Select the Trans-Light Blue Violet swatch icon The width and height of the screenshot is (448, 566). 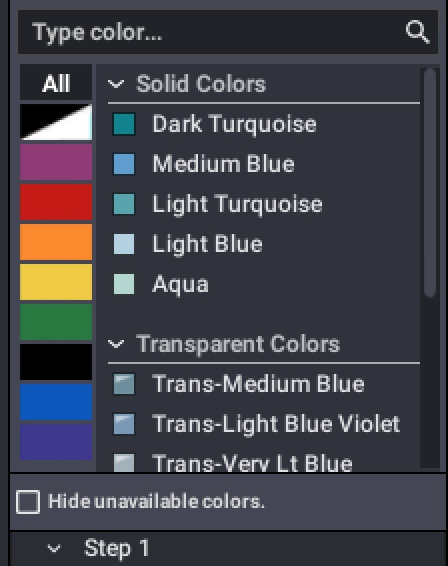[x=124, y=424]
